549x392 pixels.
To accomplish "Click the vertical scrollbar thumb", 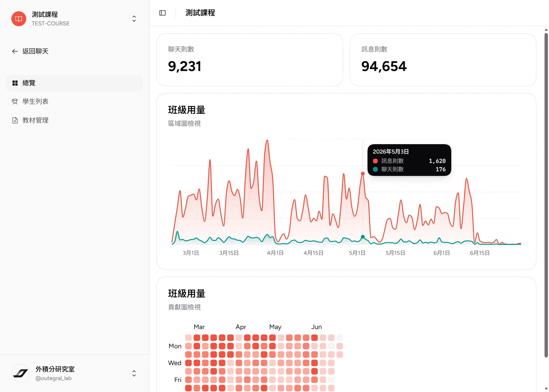I will tap(546, 195).
